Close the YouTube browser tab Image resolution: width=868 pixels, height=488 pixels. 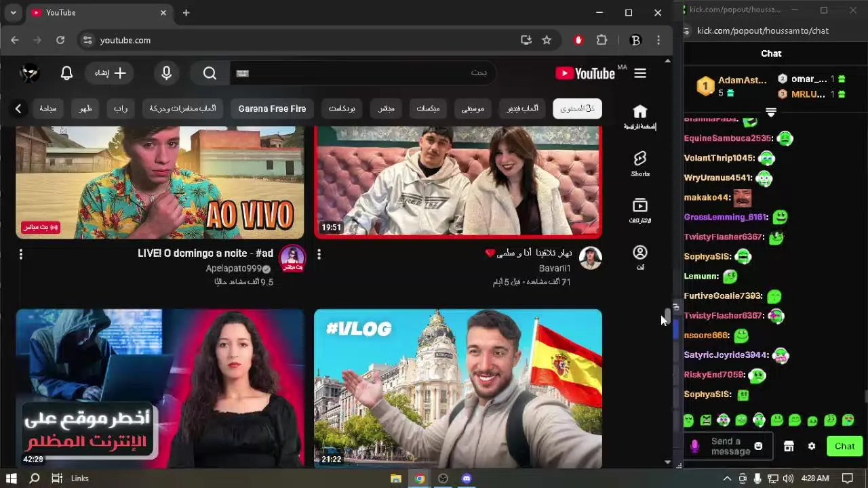tap(163, 13)
